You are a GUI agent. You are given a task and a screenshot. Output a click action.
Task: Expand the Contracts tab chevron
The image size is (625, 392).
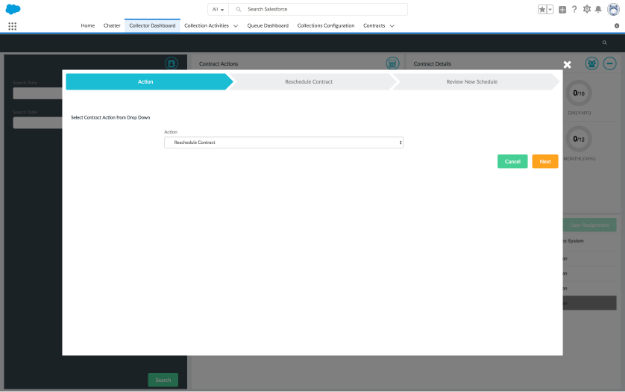[392, 26]
